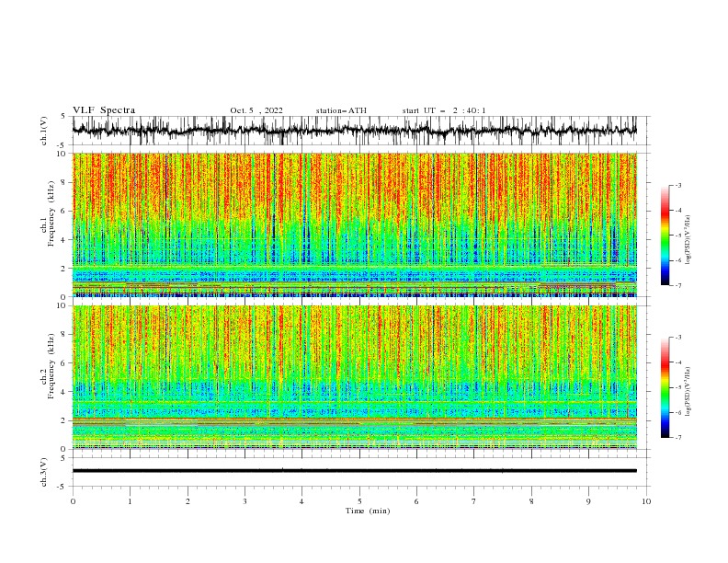Click the time axis tick label '8'
Image resolution: width=728 pixels, height=563 pixels.
pos(531,501)
